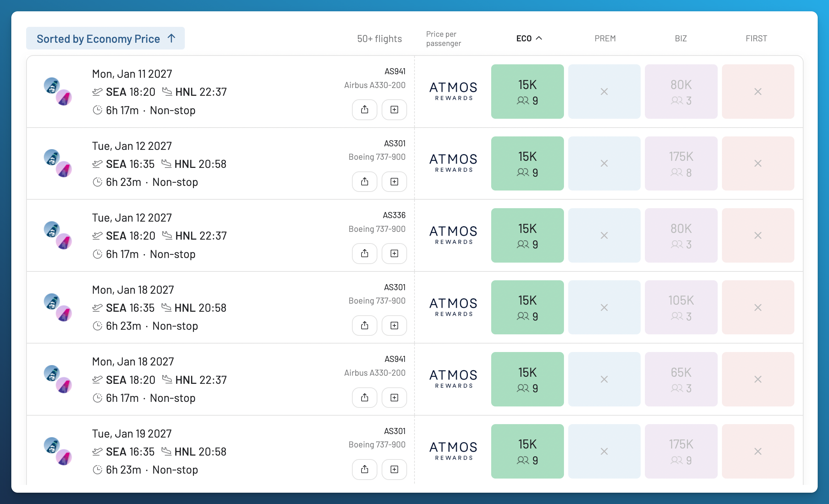Click 'Airbus A330-200' on Jan 18 flight
Screen dimensions: 829x504
coord(375,373)
